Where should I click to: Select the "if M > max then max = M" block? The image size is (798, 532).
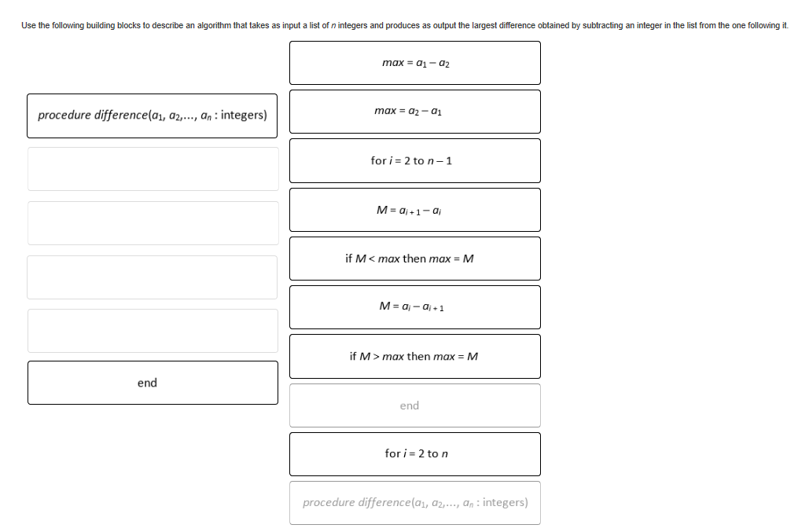[415, 356]
